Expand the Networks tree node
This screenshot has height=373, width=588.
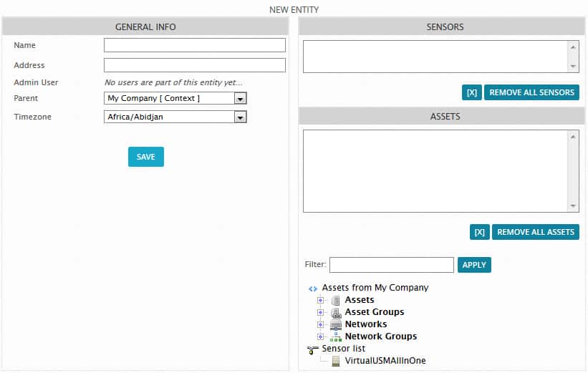(320, 324)
